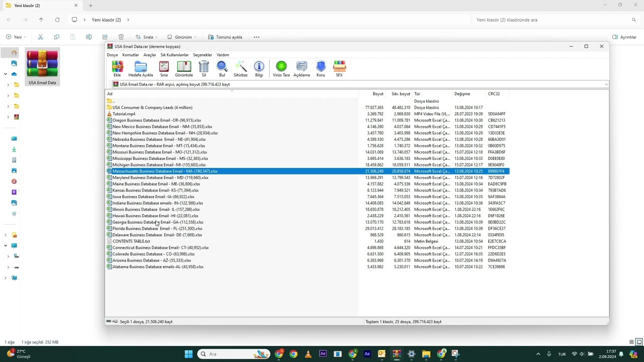This screenshot has height=362, width=644.
Task: Select the Alabama Business Database emails row
Action: coord(307,266)
